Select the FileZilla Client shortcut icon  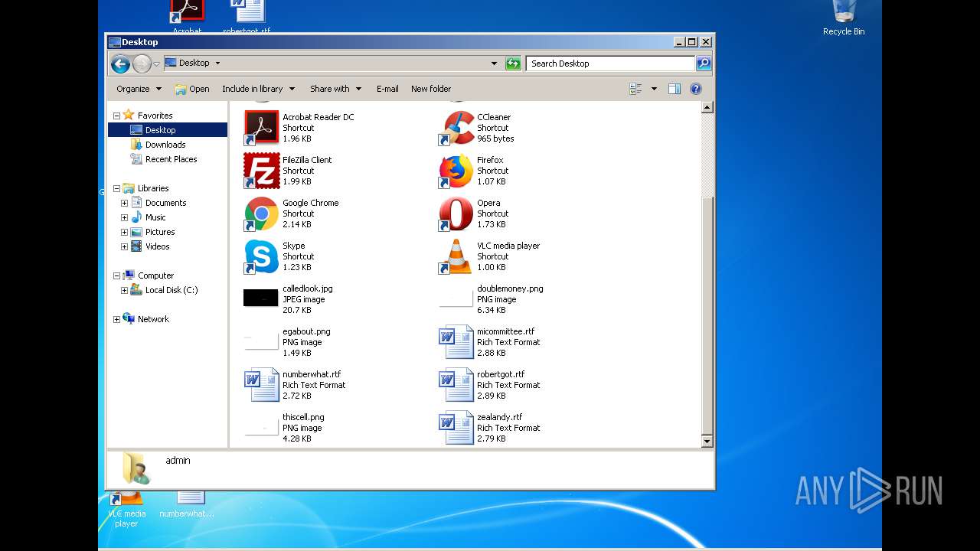point(261,171)
